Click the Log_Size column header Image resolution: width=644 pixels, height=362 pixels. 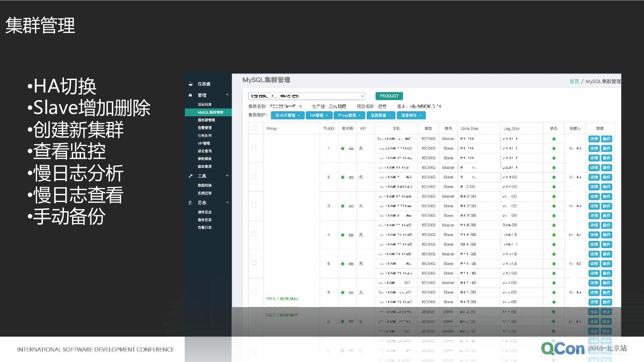pyautogui.click(x=512, y=129)
